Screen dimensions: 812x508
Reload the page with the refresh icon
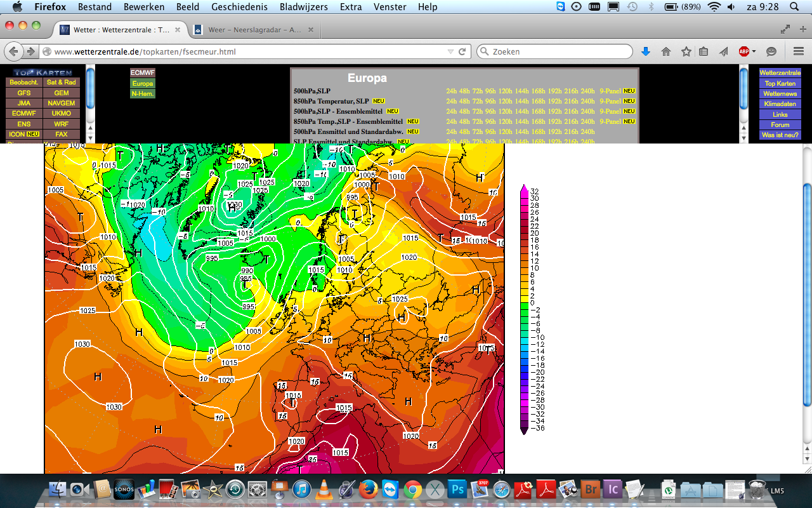click(462, 51)
